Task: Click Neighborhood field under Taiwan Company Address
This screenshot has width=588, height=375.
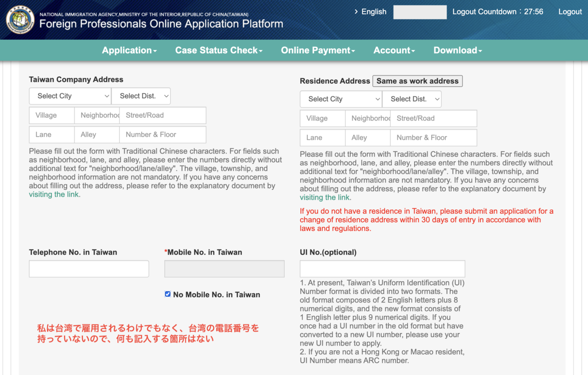Action: pyautogui.click(x=97, y=115)
